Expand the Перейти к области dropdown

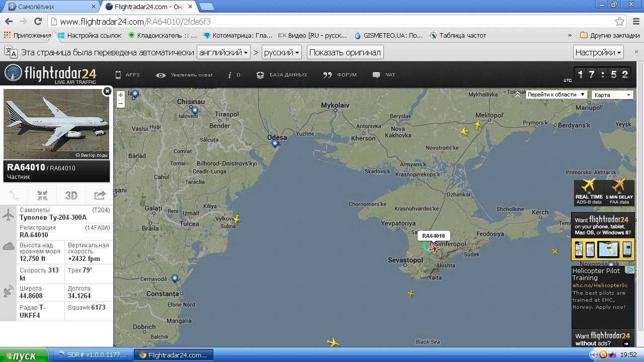pos(556,95)
